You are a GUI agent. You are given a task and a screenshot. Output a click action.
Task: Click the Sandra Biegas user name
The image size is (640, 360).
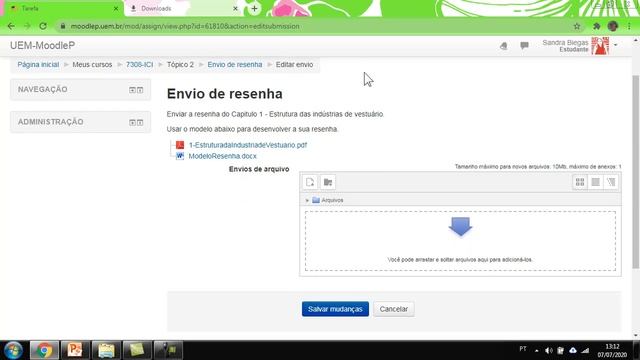[x=565, y=42]
